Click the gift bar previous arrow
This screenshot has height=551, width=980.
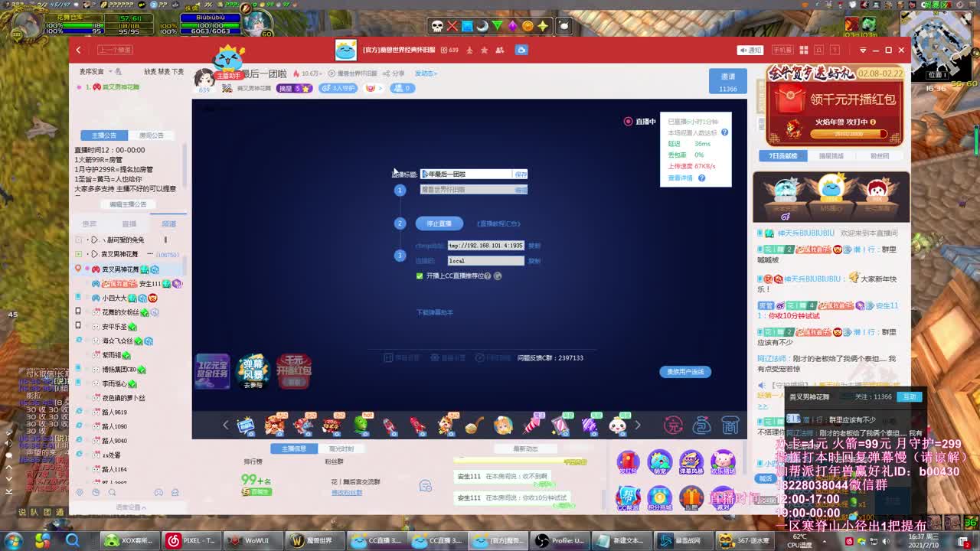click(x=225, y=425)
